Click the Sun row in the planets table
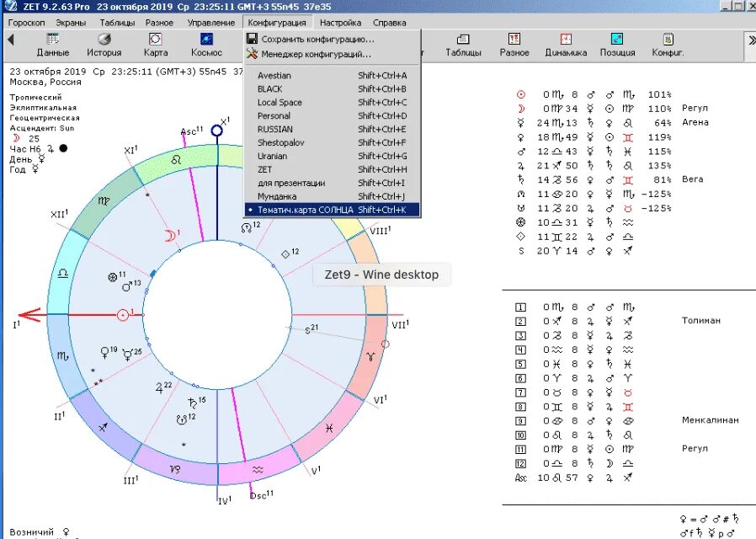The width and height of the screenshot is (756, 539). point(594,94)
